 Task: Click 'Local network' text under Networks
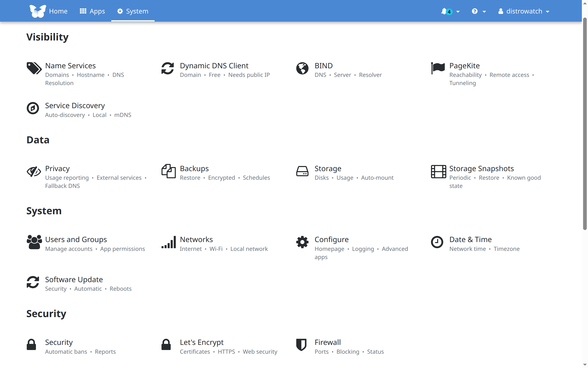(249, 249)
